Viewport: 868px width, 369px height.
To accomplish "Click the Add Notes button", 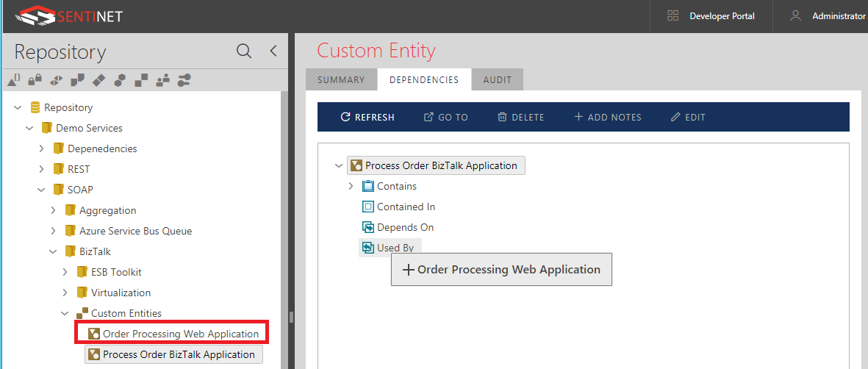I will 607,117.
